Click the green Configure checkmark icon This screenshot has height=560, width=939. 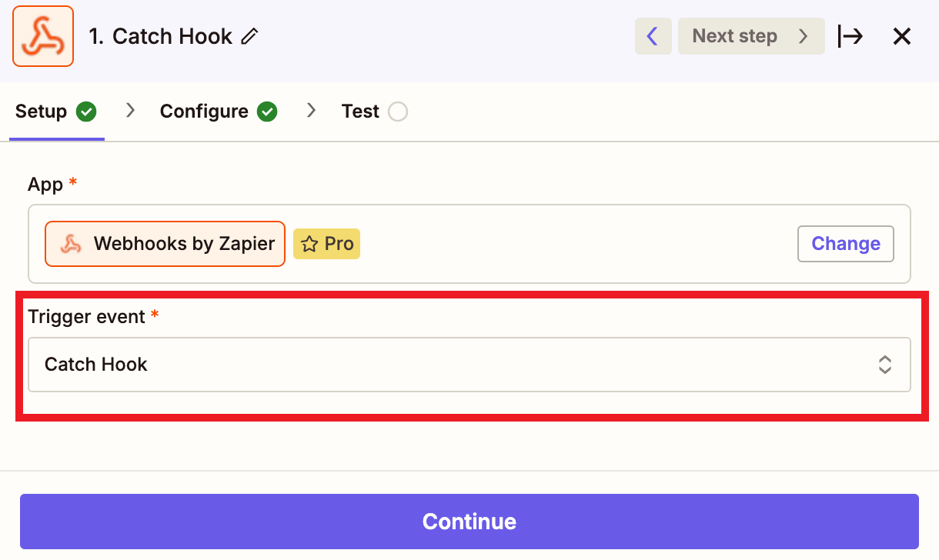(267, 112)
